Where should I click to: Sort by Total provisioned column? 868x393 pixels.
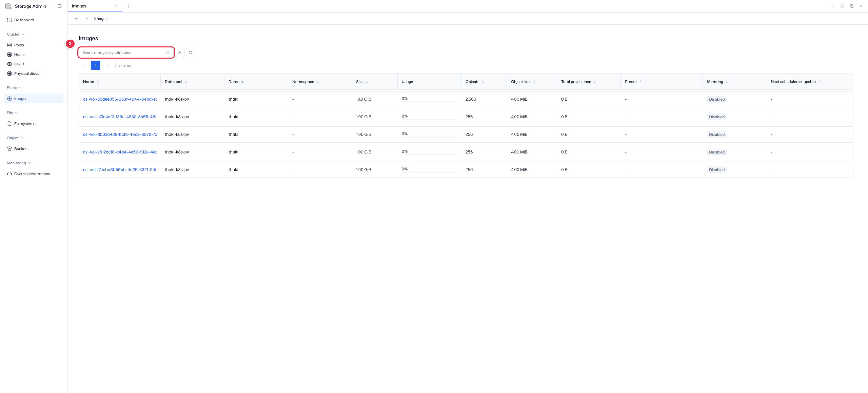tap(595, 82)
